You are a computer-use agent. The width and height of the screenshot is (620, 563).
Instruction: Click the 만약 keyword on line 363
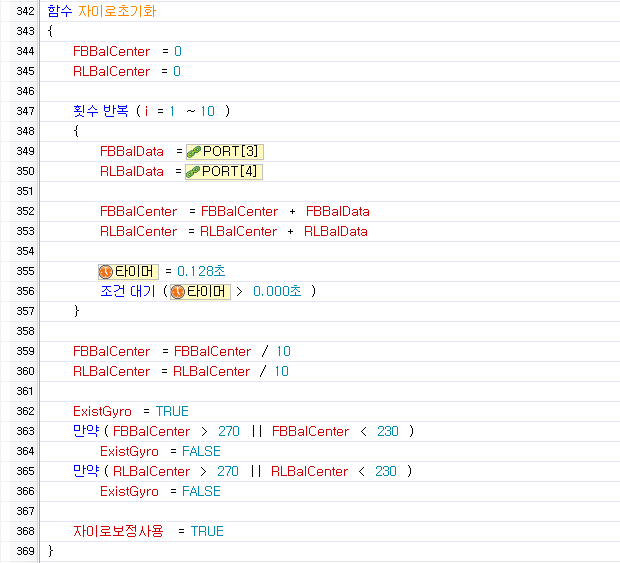coord(86,431)
